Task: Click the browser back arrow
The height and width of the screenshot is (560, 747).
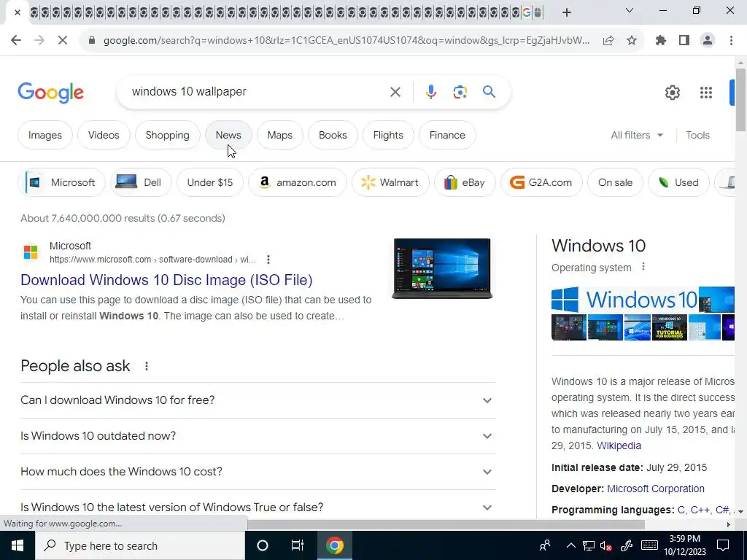Action: pyautogui.click(x=16, y=41)
